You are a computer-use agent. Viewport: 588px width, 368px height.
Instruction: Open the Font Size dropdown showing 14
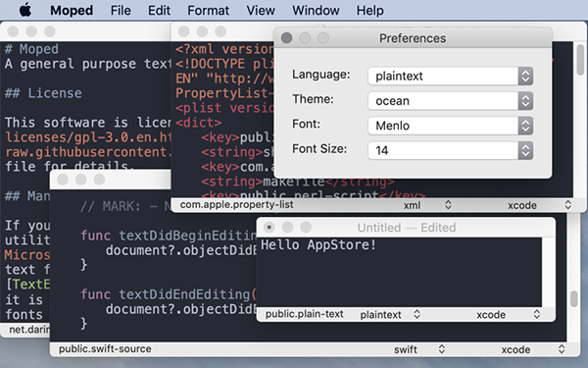[450, 150]
